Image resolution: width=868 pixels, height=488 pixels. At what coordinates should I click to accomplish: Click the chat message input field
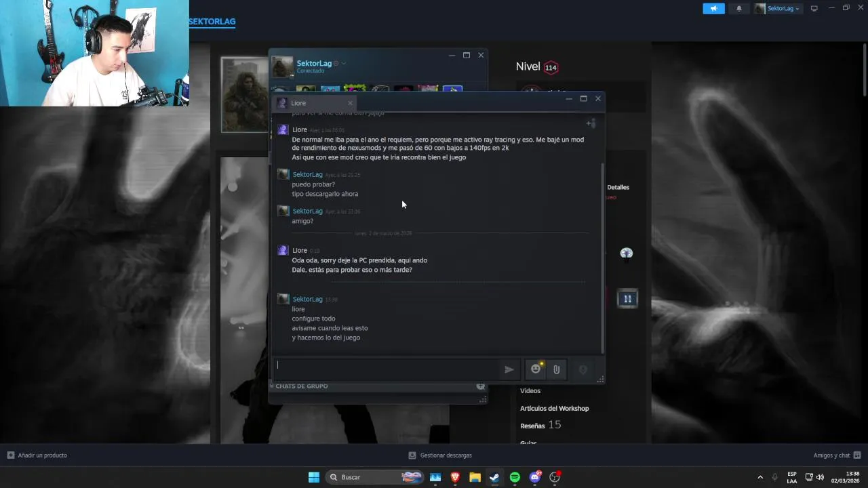coord(387,369)
